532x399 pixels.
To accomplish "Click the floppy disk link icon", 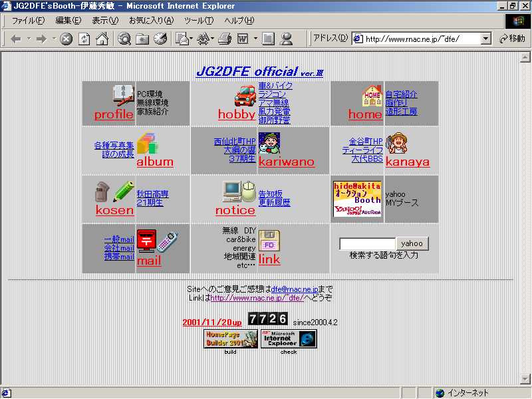I will click(269, 241).
